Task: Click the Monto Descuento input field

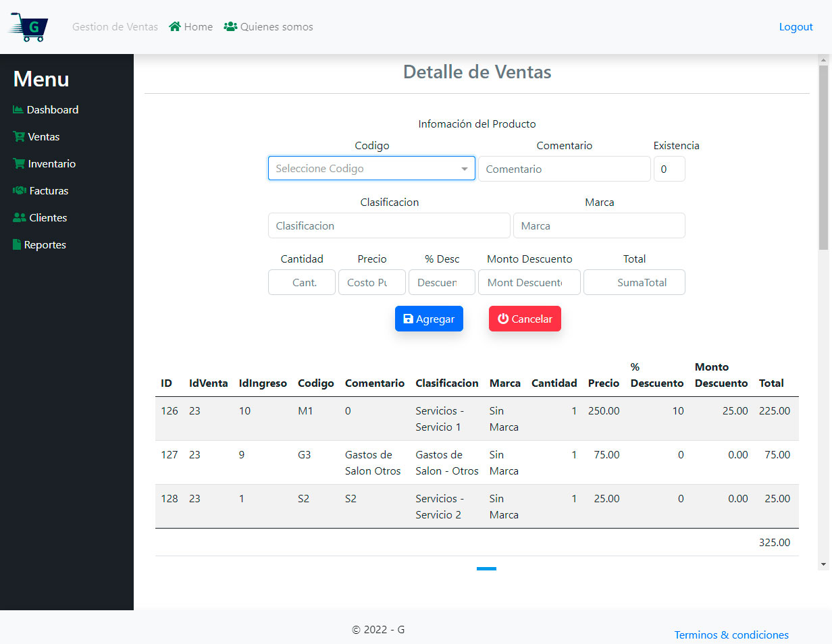Action: [x=529, y=282]
